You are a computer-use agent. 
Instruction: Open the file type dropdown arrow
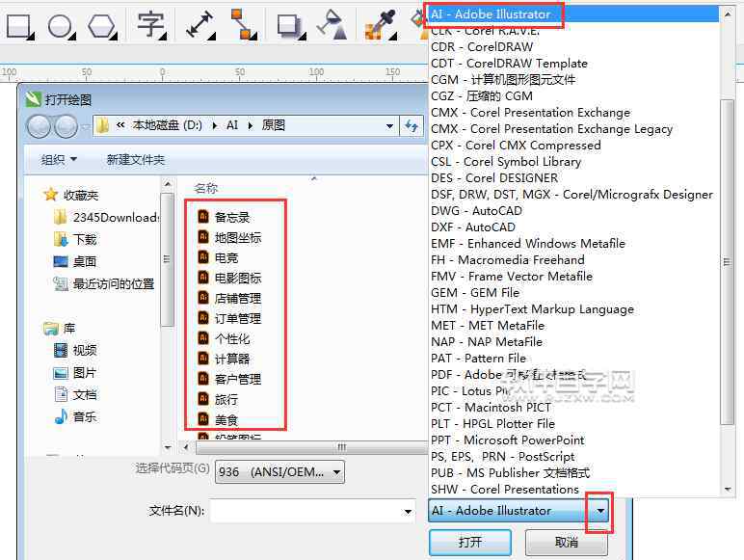click(x=600, y=511)
